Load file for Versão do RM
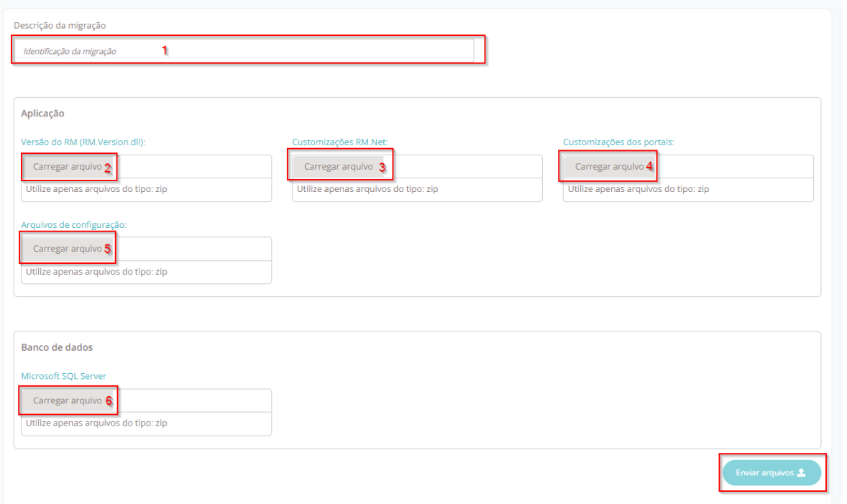 [68, 166]
